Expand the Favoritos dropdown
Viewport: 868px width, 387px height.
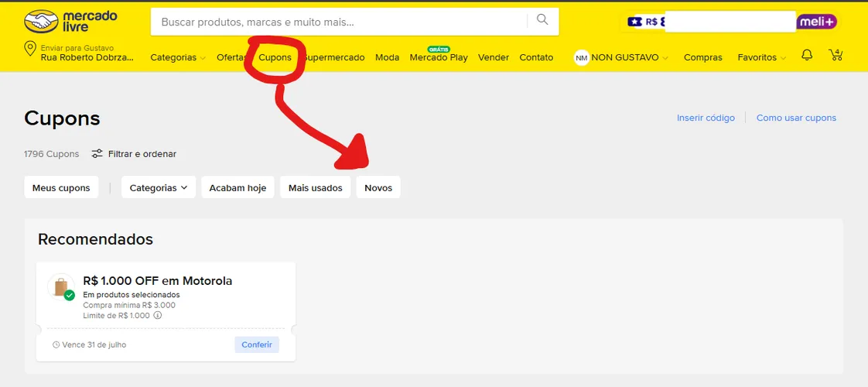pos(762,57)
